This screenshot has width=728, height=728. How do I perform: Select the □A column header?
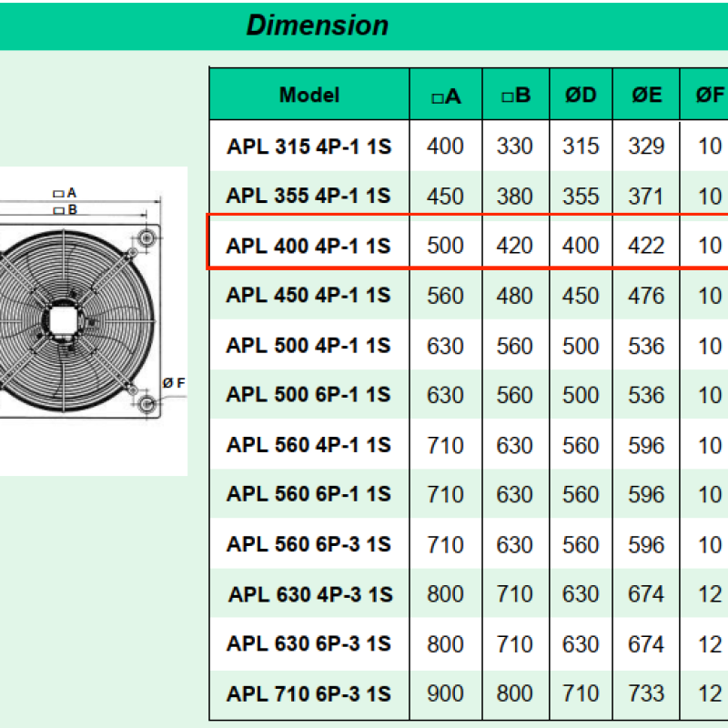[x=446, y=96]
